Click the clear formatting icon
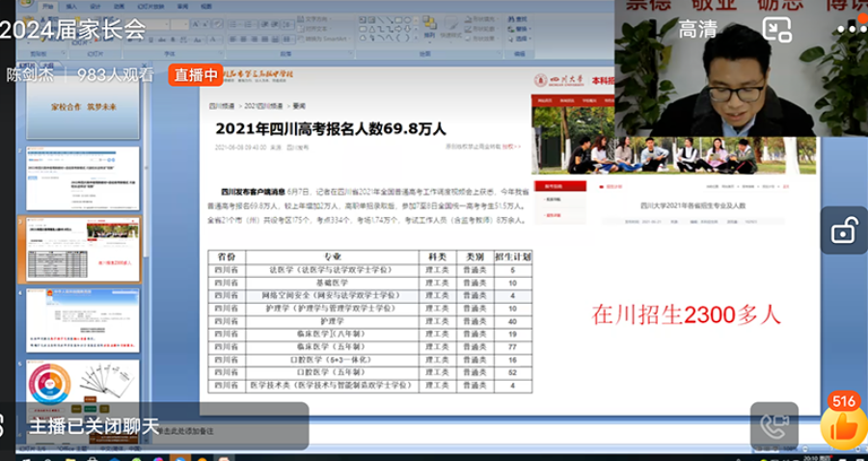 (x=218, y=24)
